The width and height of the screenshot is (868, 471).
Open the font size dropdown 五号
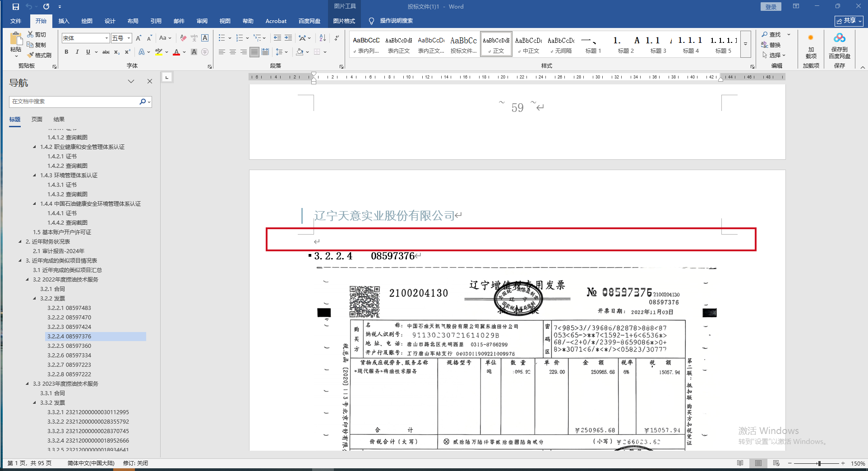[129, 38]
